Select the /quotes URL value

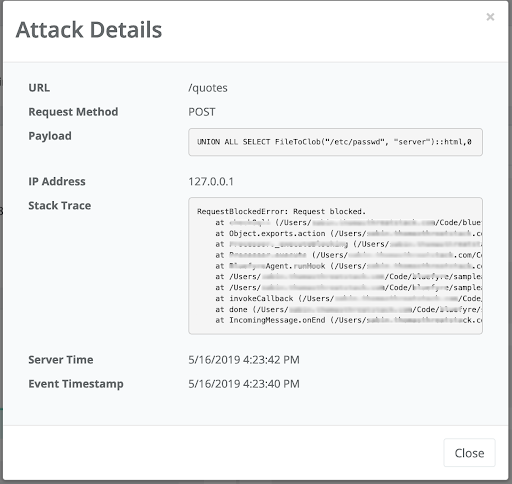tap(208, 88)
